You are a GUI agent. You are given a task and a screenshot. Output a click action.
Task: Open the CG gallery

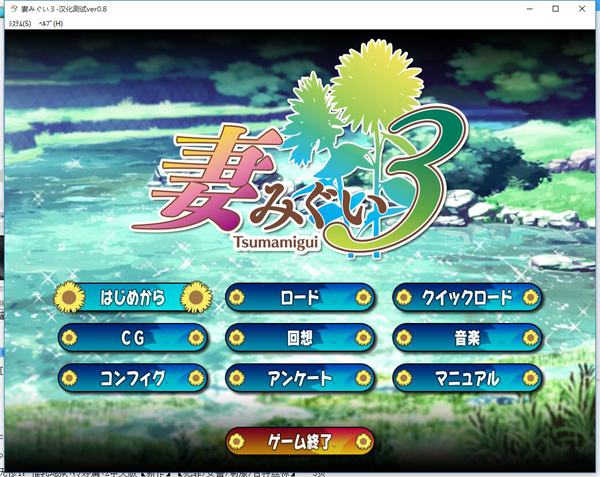(x=132, y=338)
